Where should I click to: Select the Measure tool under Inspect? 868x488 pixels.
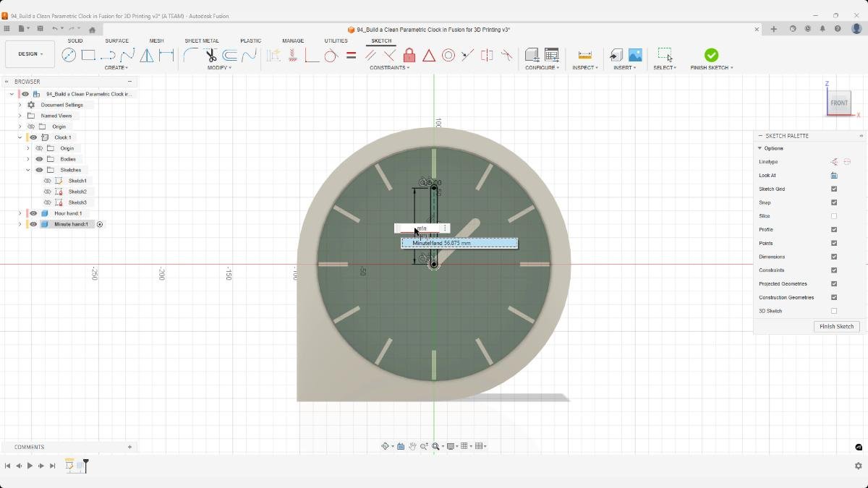click(x=584, y=55)
